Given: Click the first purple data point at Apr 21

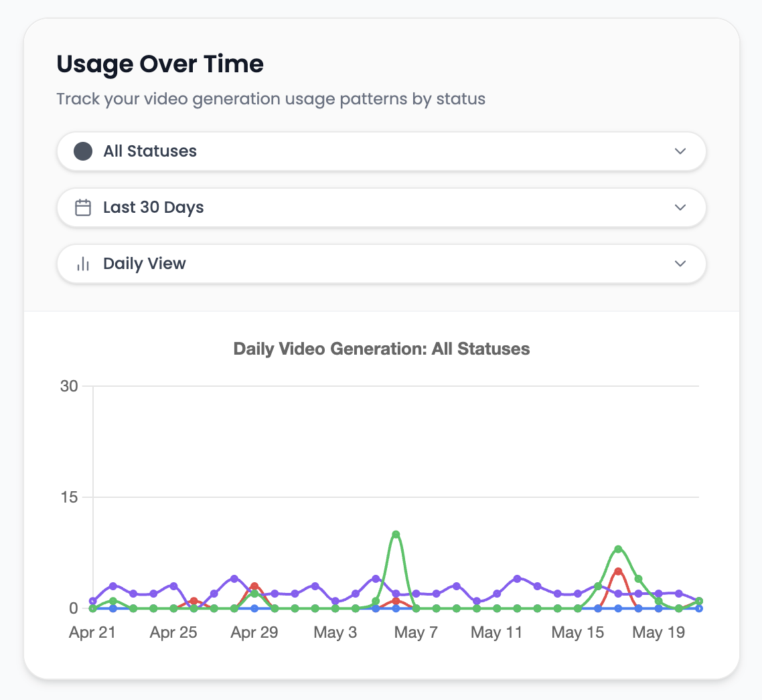Looking at the screenshot, I should coord(93,601).
